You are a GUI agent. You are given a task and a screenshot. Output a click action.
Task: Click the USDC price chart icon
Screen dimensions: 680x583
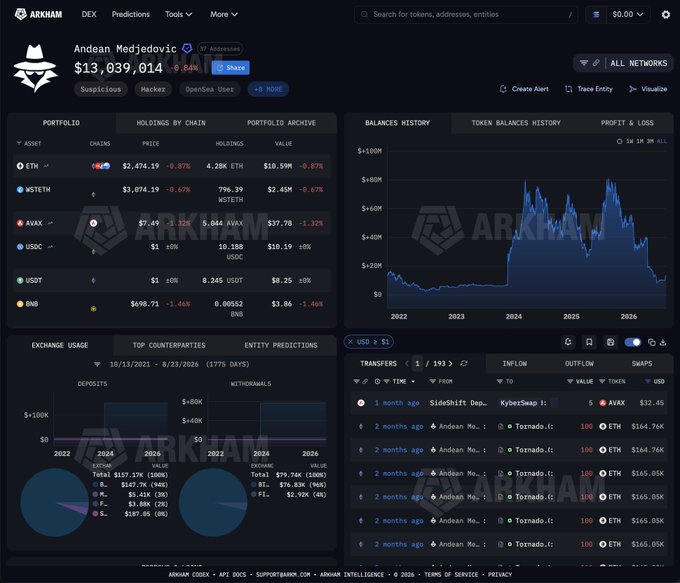pyautogui.click(x=50, y=246)
